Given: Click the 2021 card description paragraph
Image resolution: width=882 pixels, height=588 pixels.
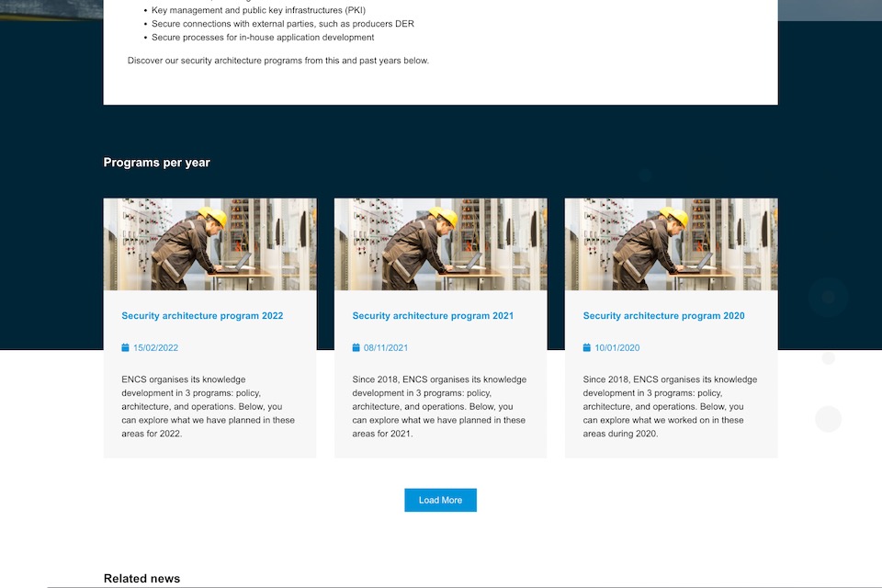Looking at the screenshot, I should (x=439, y=406).
